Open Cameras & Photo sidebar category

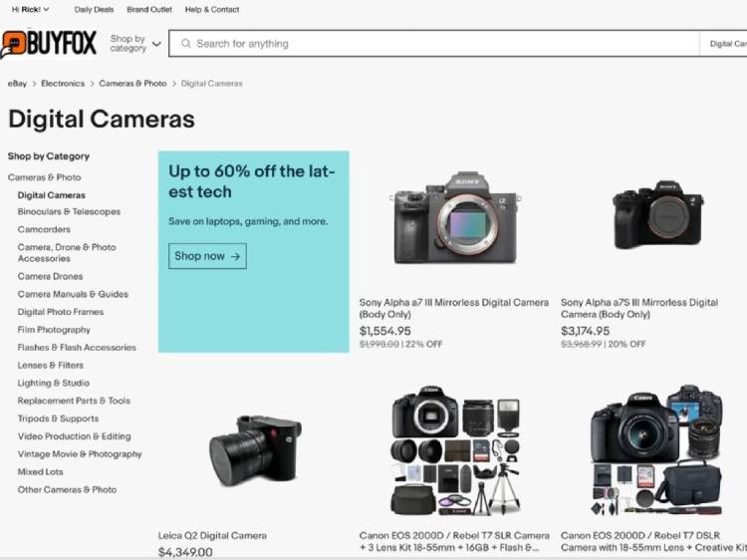pyautogui.click(x=44, y=177)
